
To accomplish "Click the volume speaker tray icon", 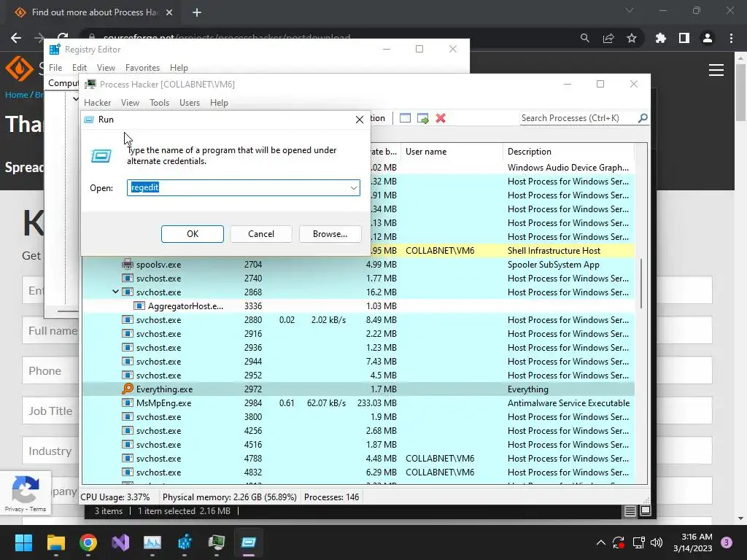I will click(657, 542).
